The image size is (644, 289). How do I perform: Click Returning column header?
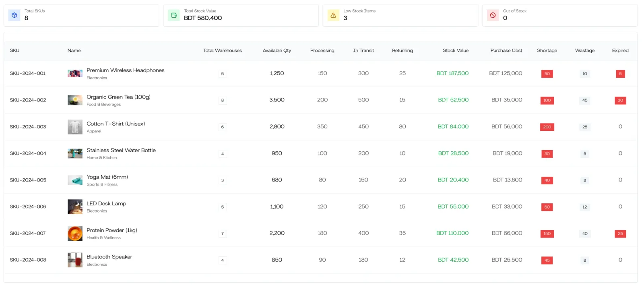(402, 51)
